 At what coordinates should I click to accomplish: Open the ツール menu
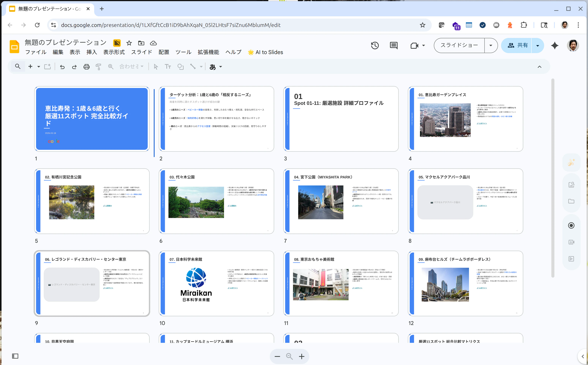[x=183, y=52]
